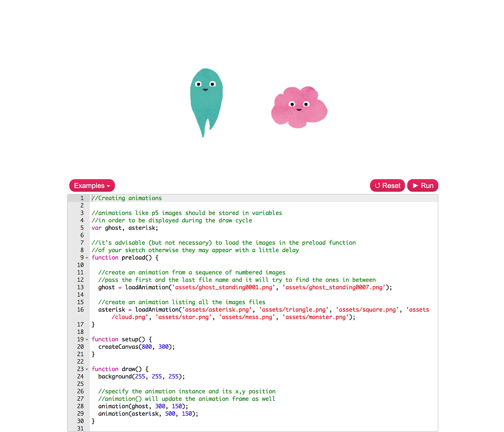Select the createCanvas call on line 20
The image size is (504, 432).
tap(136, 347)
